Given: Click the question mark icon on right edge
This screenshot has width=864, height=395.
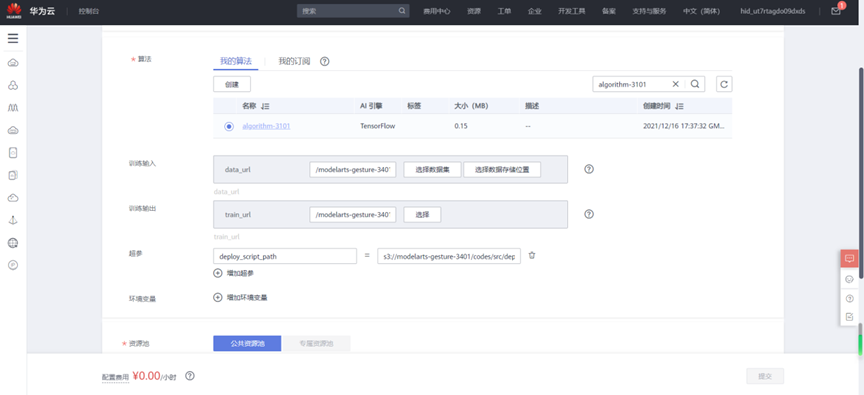Looking at the screenshot, I should pos(849,298).
